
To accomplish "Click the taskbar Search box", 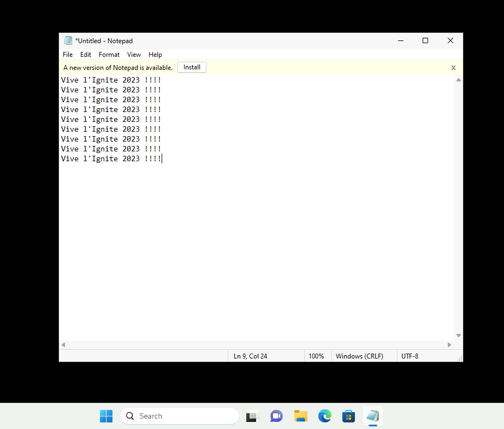I will [x=180, y=416].
